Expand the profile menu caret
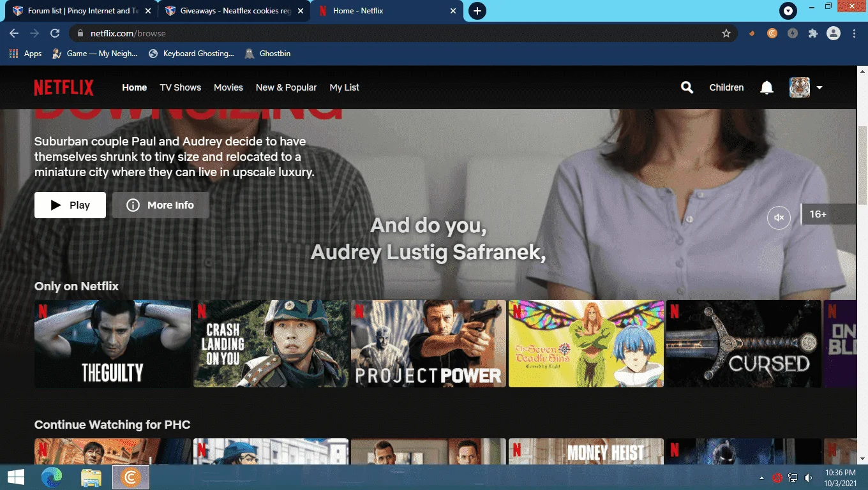 (819, 87)
